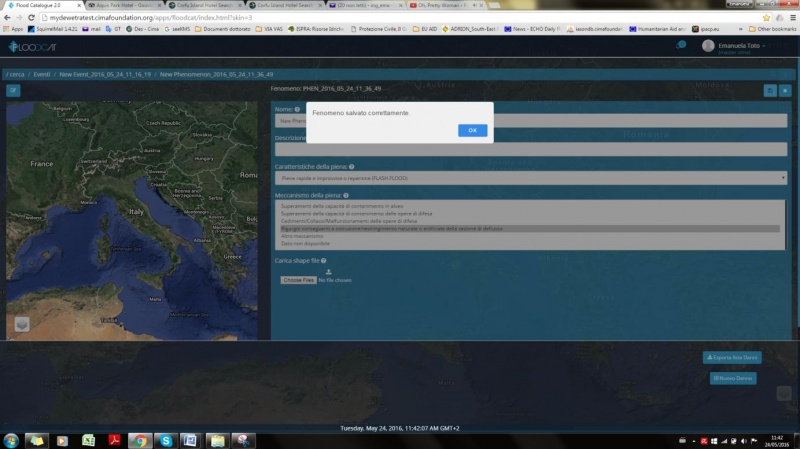The image size is (800, 449).
Task: Select the highlighted 'Rigurgiti conseguenti a ostruzione' option
Action: (530, 229)
